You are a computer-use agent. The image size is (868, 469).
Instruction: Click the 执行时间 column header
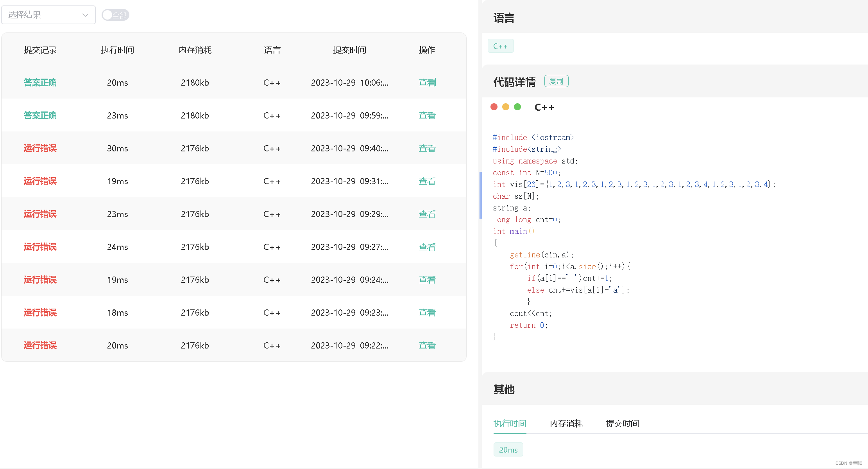117,50
